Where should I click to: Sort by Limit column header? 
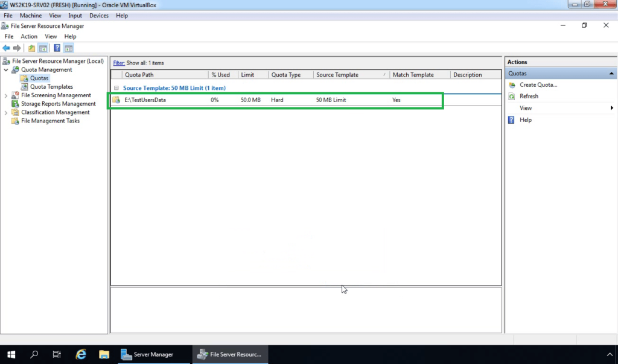pyautogui.click(x=253, y=74)
